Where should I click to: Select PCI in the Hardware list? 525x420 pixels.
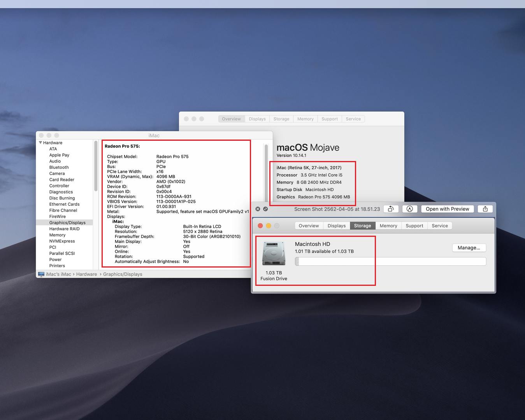click(x=53, y=247)
